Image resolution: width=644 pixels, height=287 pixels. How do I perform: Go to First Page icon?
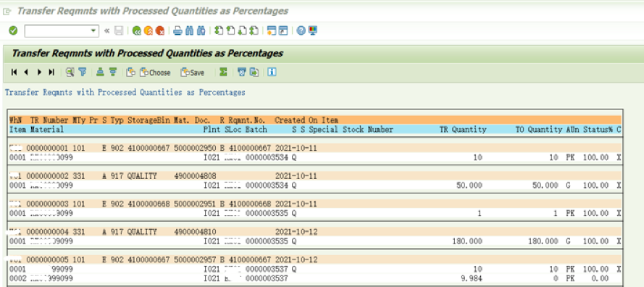pyautogui.click(x=219, y=31)
